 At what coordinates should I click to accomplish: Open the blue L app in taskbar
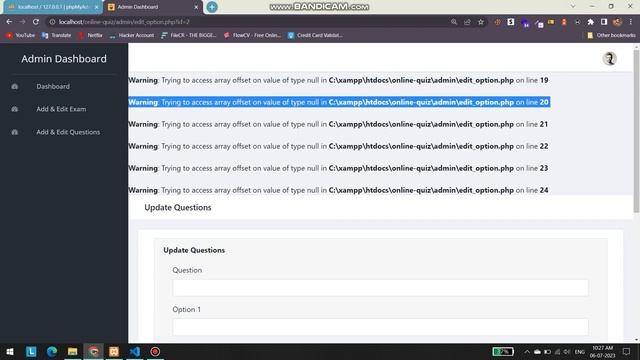click(x=31, y=351)
